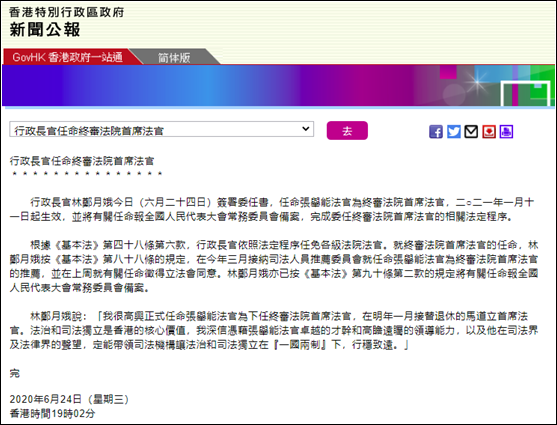Click the timestamp 香港時間19時02分

tap(52, 413)
